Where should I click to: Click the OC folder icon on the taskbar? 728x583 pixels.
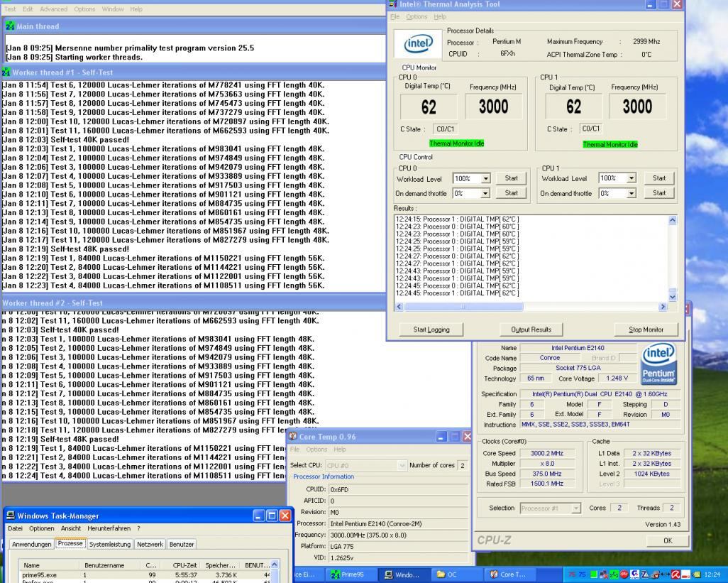(x=440, y=574)
